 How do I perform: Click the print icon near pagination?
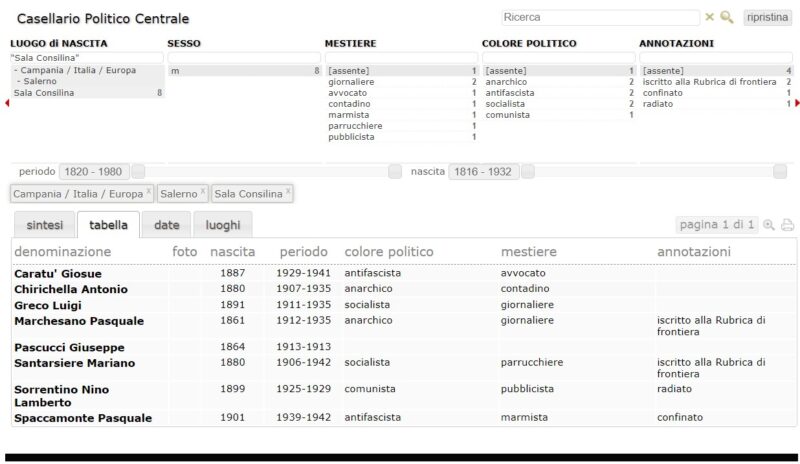point(787,225)
